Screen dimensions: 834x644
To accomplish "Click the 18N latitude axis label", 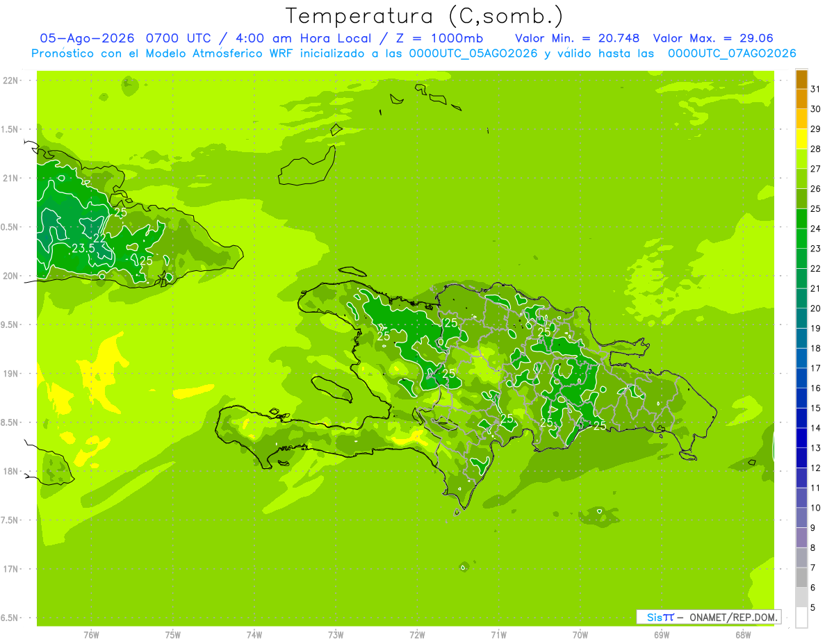I will click(x=11, y=471).
